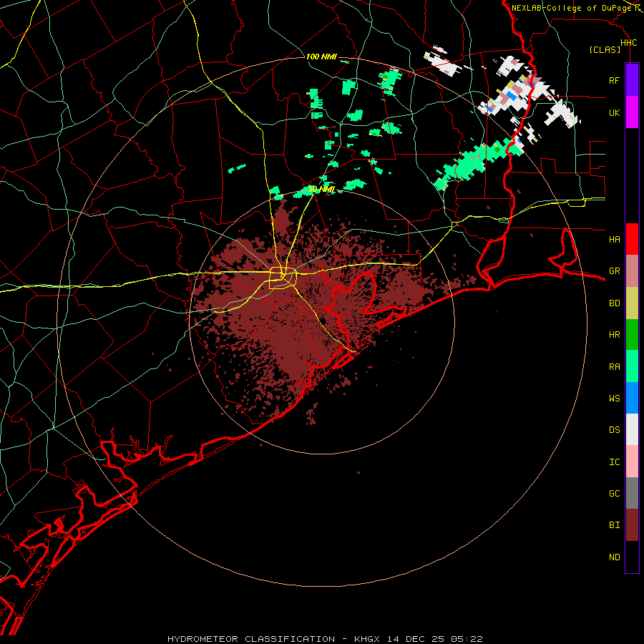This screenshot has height=644, width=644.
Task: Select the BD yellow legend swatch
Action: (x=632, y=303)
